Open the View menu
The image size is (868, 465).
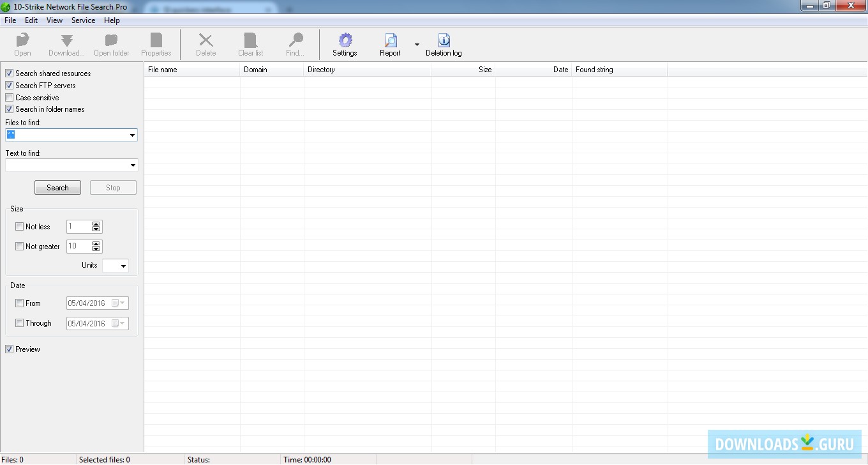click(x=54, y=20)
